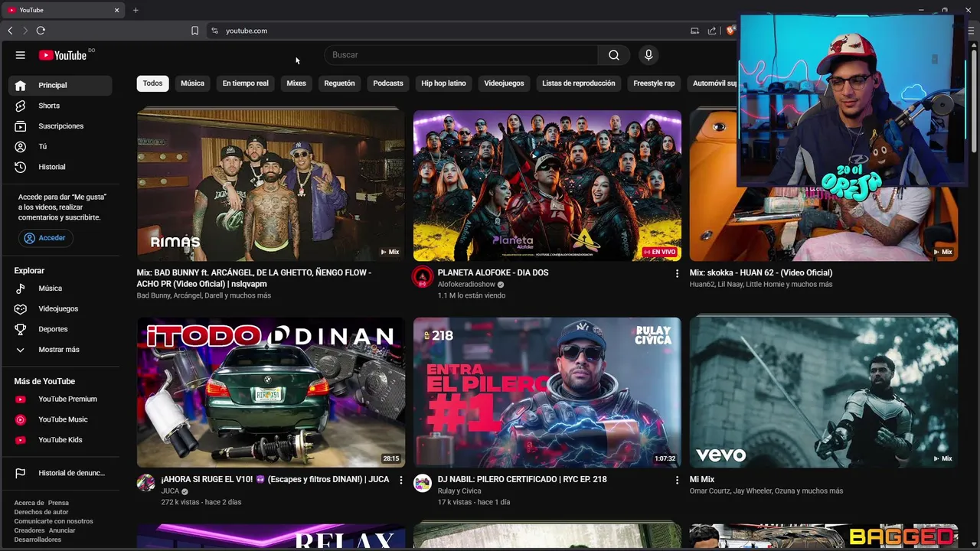The width and height of the screenshot is (980, 551).
Task: Open YouTube Kids
Action: click(60, 440)
